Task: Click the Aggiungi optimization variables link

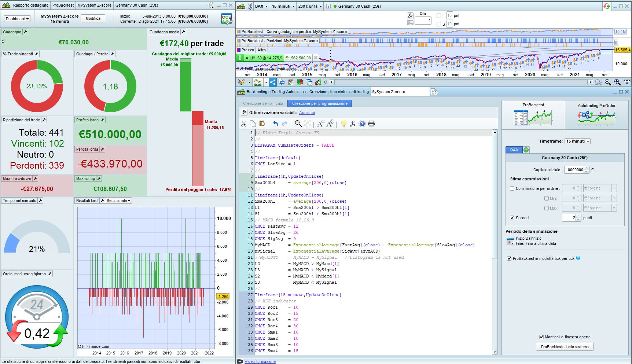Action: click(307, 113)
